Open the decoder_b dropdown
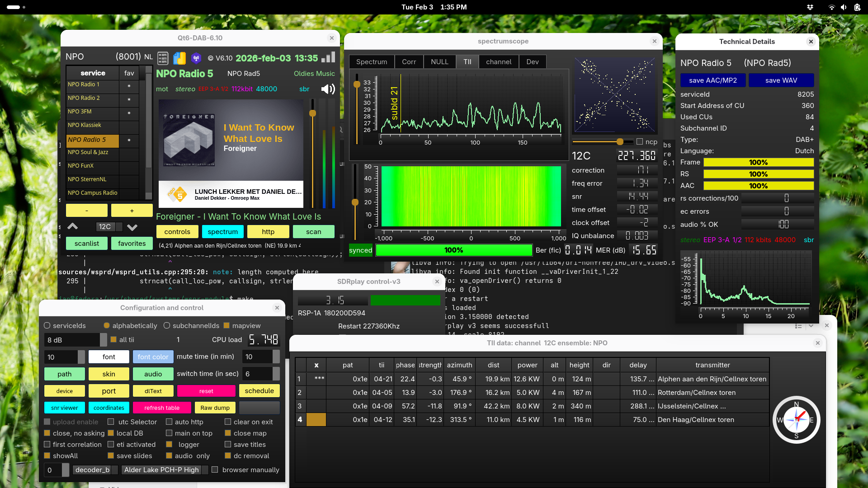 pyautogui.click(x=95, y=470)
